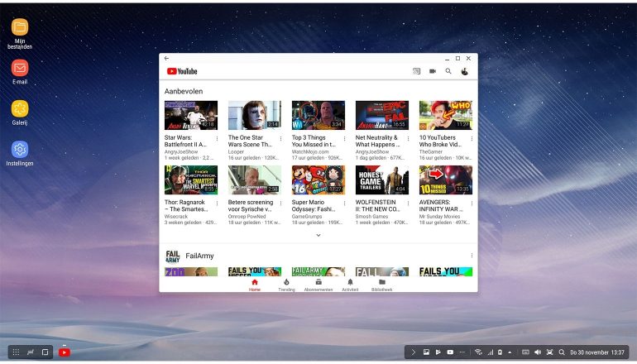Expand the taskbar notification chevron
The image size is (637, 364).
414,352
